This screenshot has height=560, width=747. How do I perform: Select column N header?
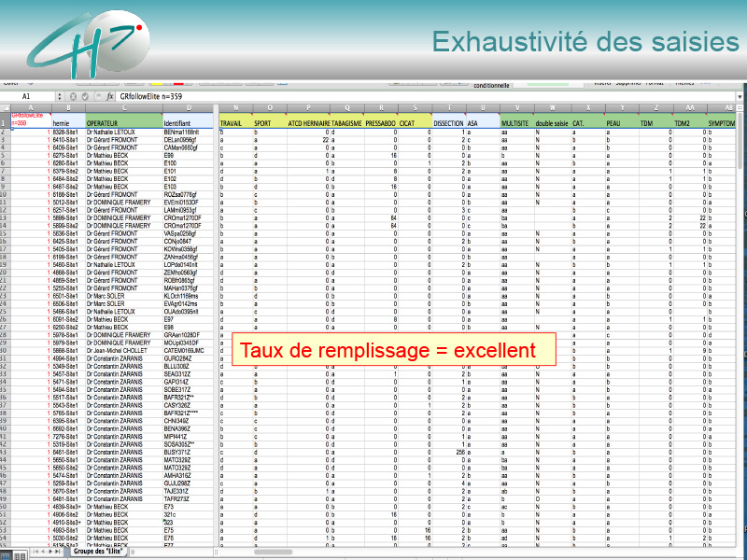coord(236,108)
